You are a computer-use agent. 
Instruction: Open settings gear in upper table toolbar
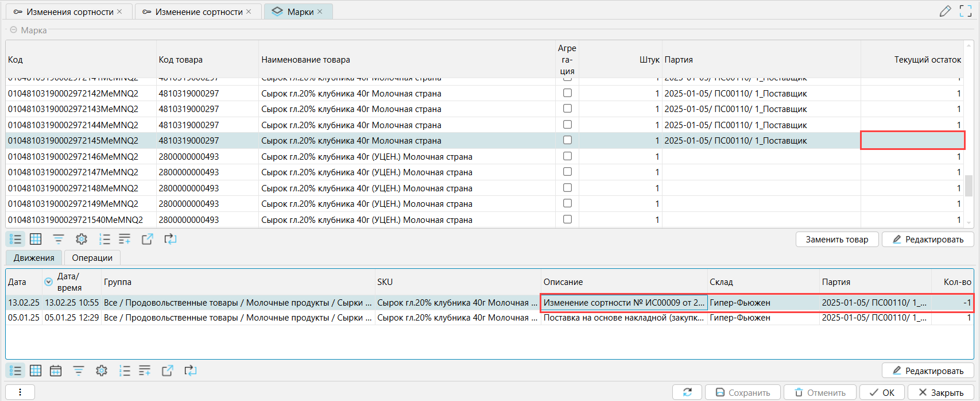pos(82,239)
